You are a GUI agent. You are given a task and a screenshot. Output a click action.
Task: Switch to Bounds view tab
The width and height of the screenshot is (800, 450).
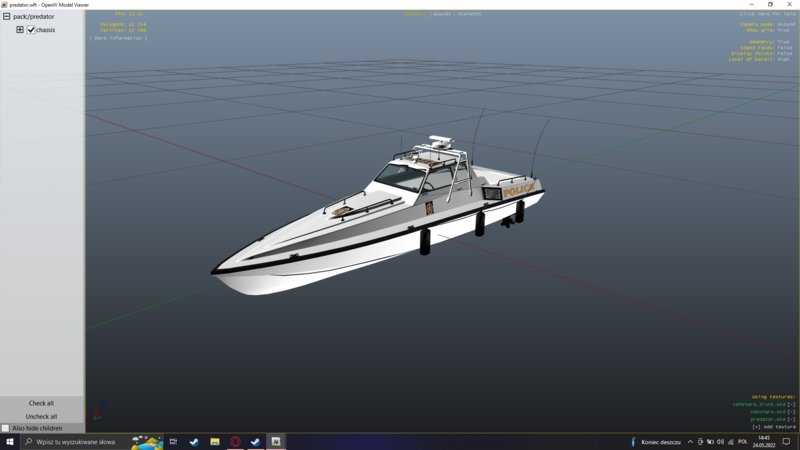tap(442, 14)
